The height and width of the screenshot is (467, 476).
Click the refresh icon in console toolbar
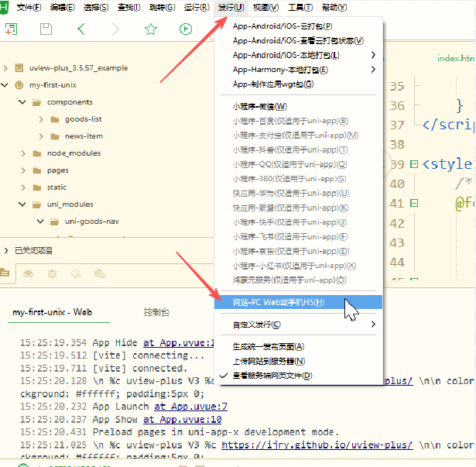76,273
